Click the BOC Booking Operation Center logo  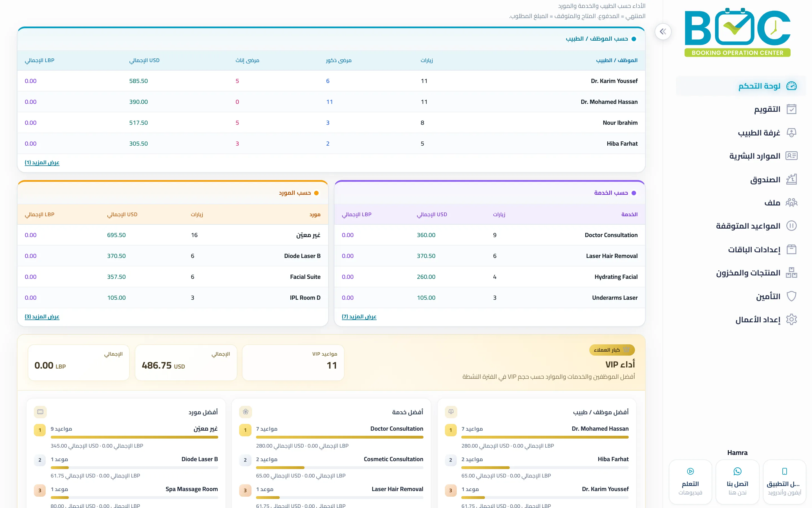[737, 32]
